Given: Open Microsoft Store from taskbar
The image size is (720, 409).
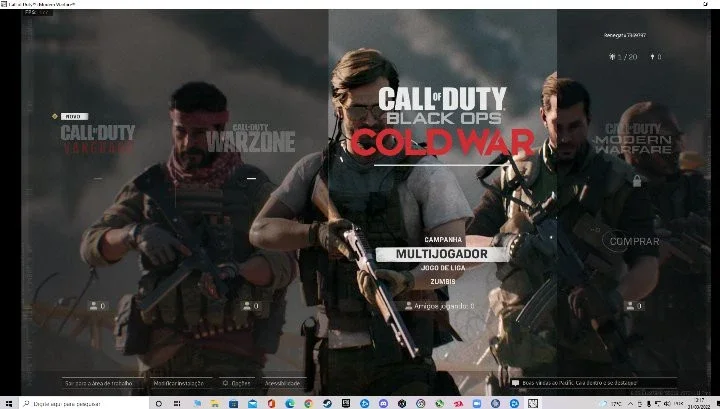Looking at the screenshot, I should (233, 403).
